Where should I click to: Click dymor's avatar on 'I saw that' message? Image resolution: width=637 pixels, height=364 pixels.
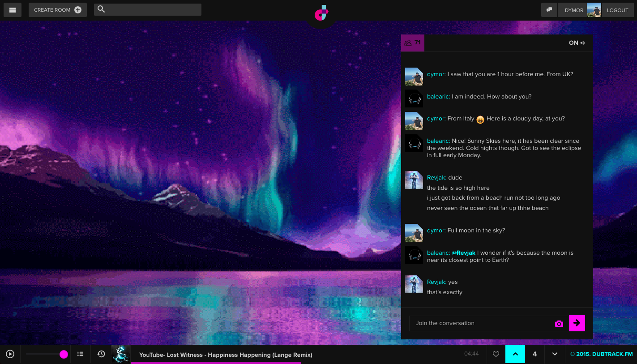pyautogui.click(x=414, y=77)
